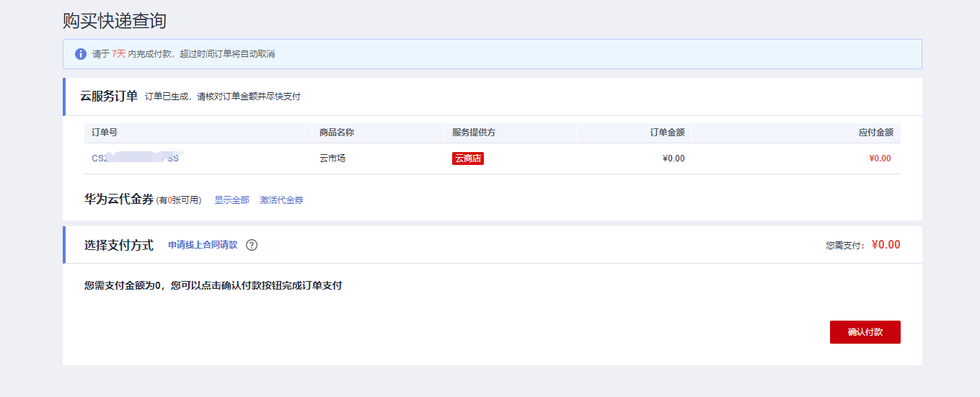
Task: Click the 华为云代金券 heading
Action: pos(119,200)
